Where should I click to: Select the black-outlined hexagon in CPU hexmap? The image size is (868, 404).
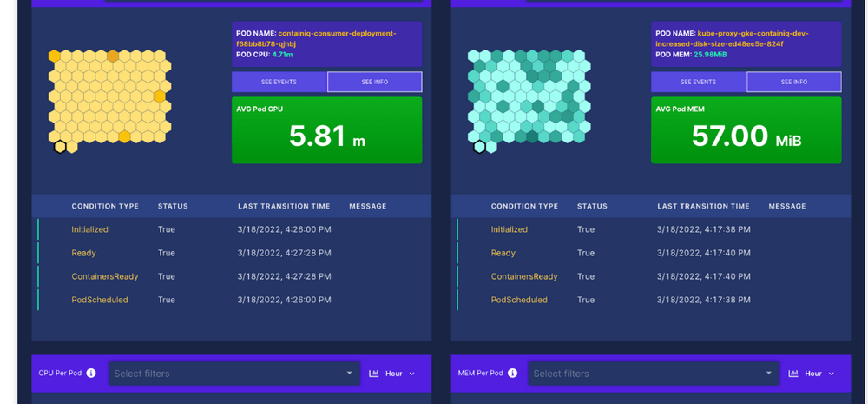click(x=60, y=147)
